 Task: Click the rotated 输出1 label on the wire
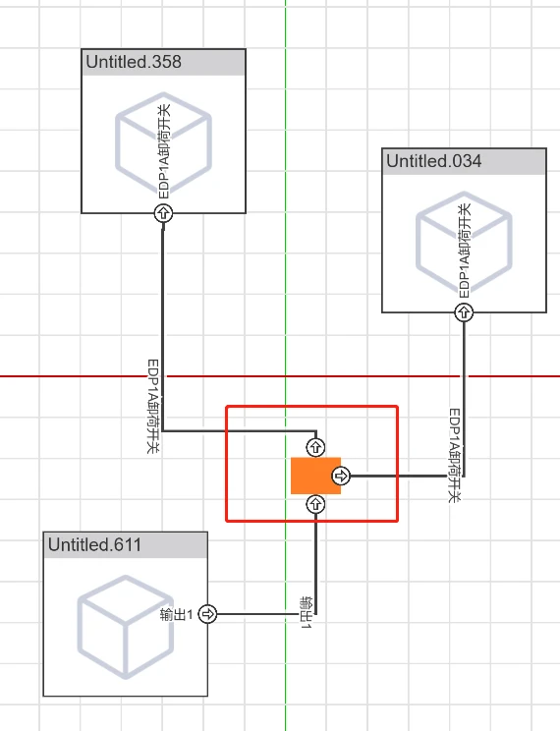click(306, 612)
